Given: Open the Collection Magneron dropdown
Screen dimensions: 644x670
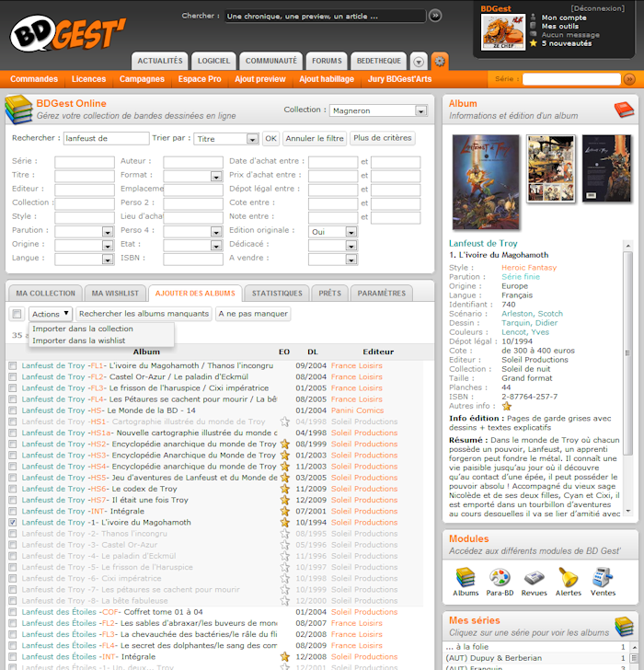Looking at the screenshot, I should [x=378, y=110].
